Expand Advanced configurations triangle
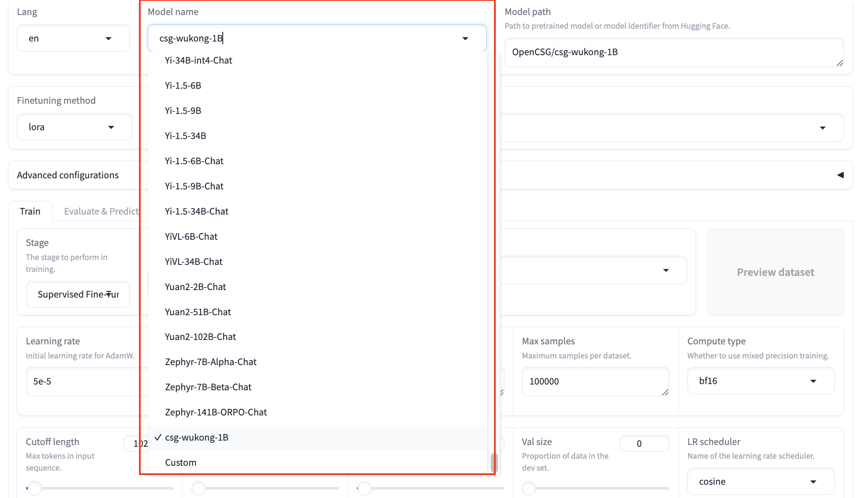868x498 pixels. 840,175
